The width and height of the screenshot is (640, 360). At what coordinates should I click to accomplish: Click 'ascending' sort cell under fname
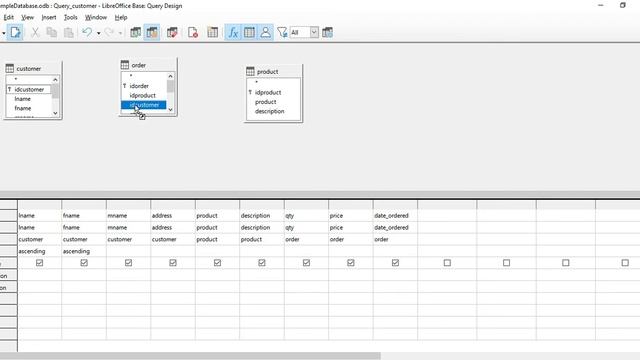tap(84, 251)
